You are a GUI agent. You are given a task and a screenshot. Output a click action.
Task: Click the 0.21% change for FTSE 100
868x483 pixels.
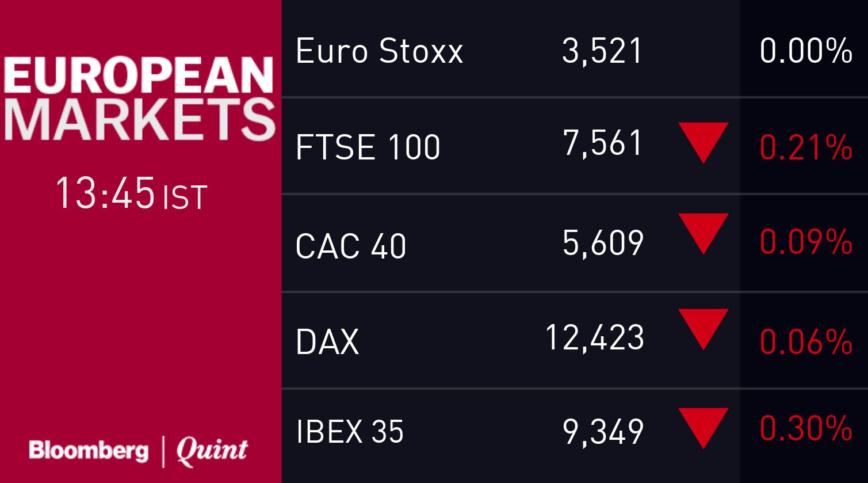click(x=805, y=147)
